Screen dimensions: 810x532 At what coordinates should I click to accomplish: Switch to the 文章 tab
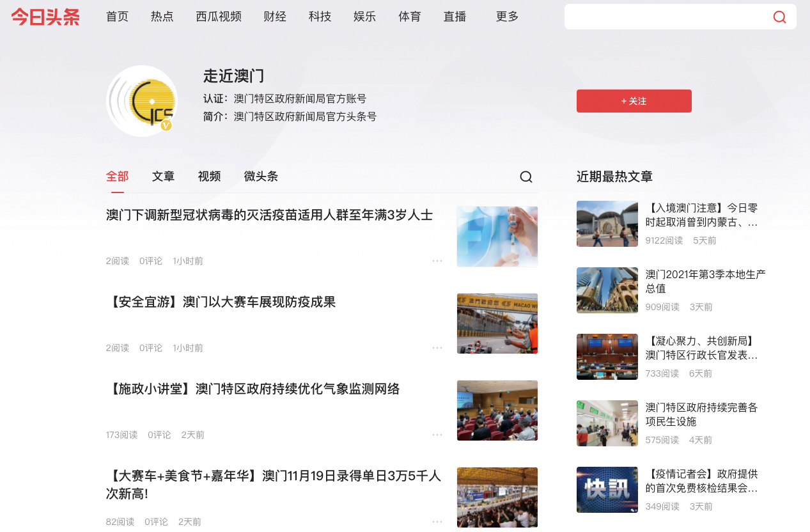click(x=163, y=176)
